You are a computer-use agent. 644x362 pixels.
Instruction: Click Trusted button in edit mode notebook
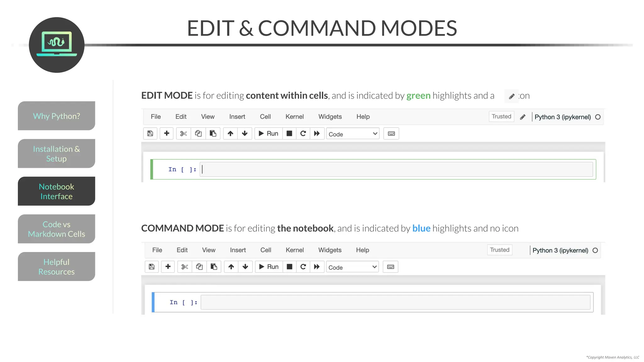[502, 117]
